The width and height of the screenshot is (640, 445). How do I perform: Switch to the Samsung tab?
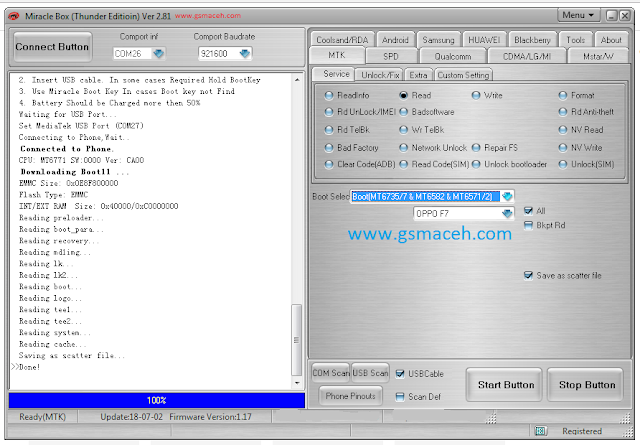click(438, 40)
